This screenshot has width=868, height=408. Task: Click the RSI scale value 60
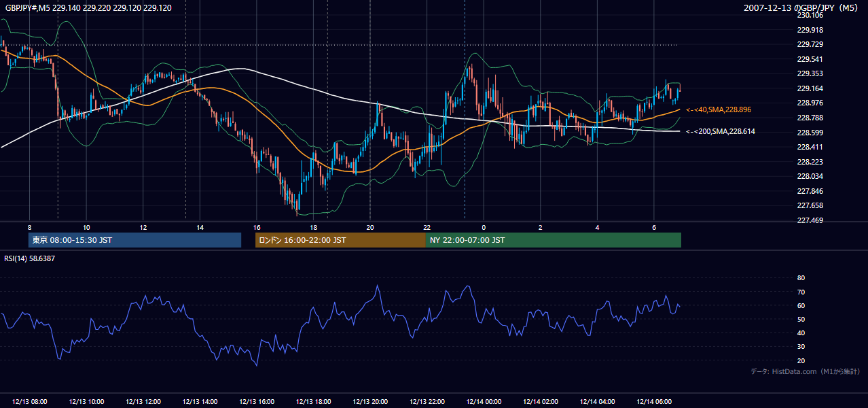801,305
